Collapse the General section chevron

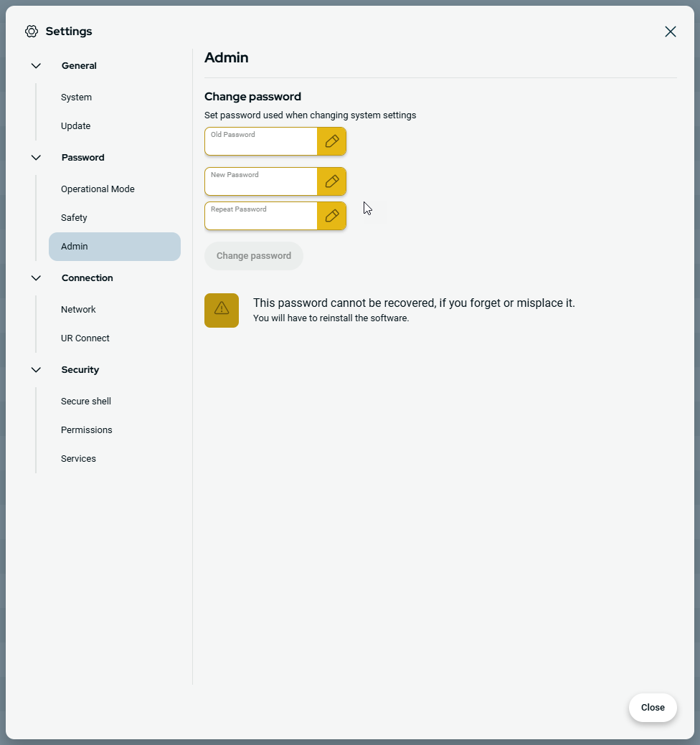[36, 66]
